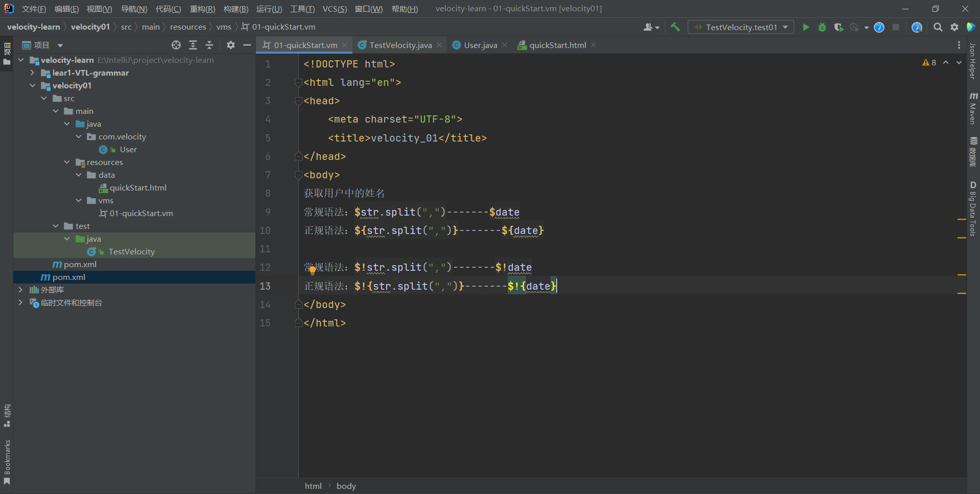This screenshot has width=980, height=494.
Task: Open the code-with-me user icon
Action: coord(651,27)
